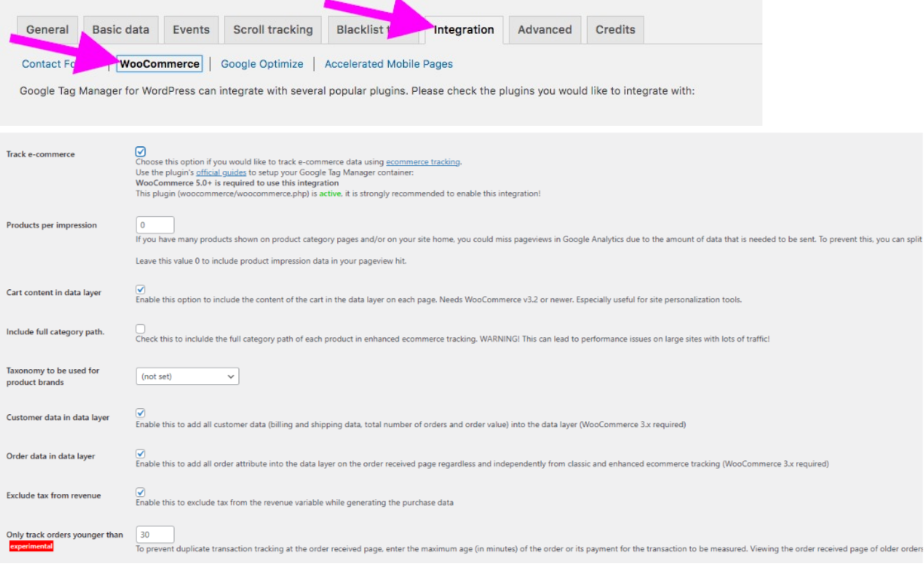The image size is (924, 564).
Task: Click the 'Include full category path.' label
Action: (x=55, y=331)
